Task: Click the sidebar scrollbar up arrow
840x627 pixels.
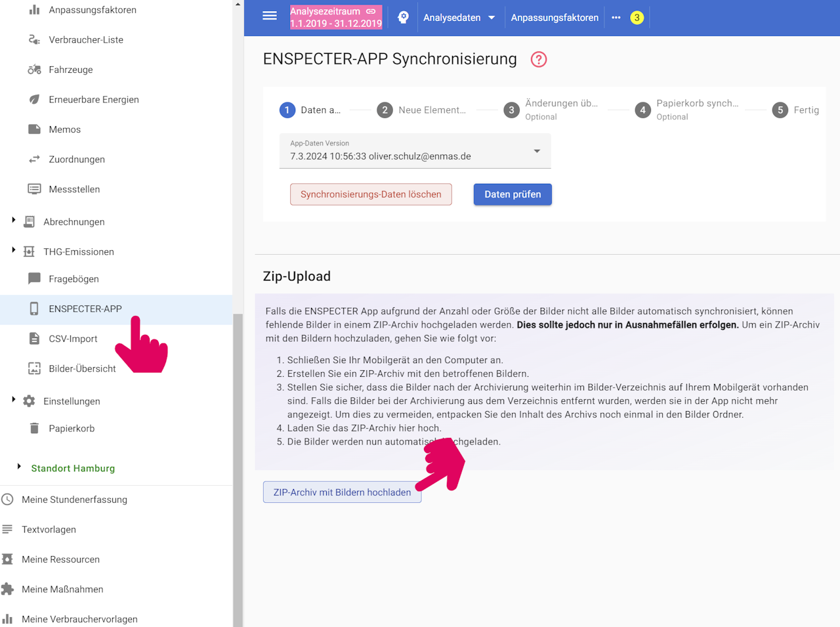Action: coord(238,4)
